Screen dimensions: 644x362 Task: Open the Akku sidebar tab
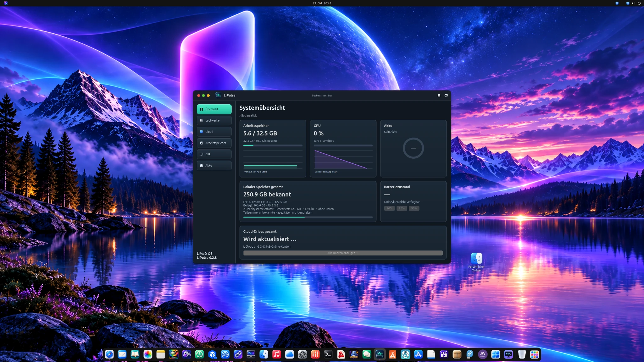point(214,166)
